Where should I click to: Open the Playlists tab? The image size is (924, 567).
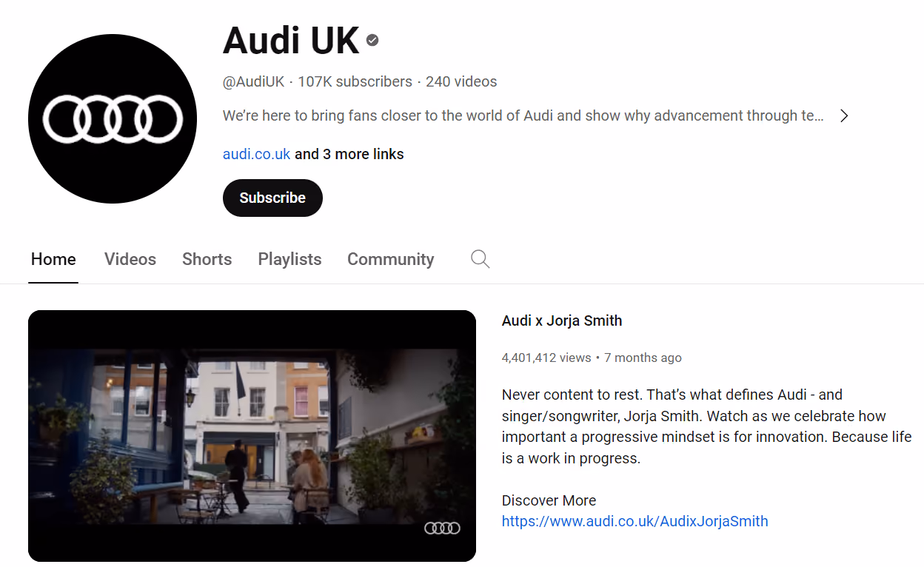[289, 259]
